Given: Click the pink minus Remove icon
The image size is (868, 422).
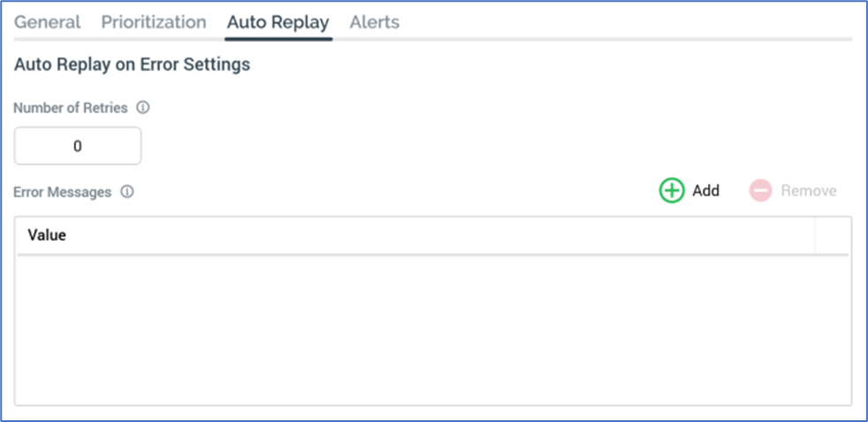Looking at the screenshot, I should (x=760, y=190).
